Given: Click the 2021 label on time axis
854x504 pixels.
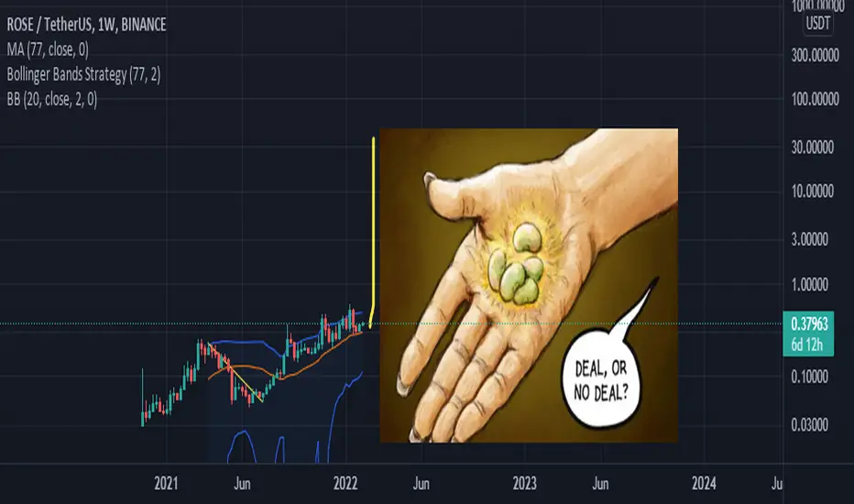Looking at the screenshot, I should (166, 483).
